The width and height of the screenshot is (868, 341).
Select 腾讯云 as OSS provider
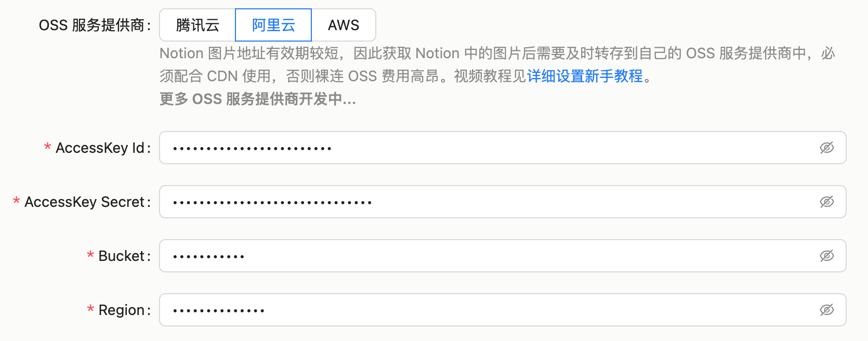(x=198, y=25)
